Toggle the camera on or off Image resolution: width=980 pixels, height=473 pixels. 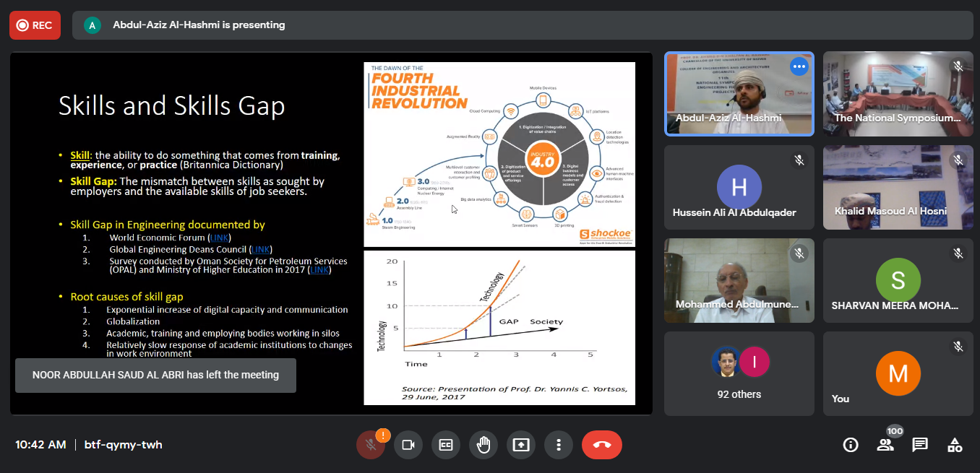(x=408, y=445)
